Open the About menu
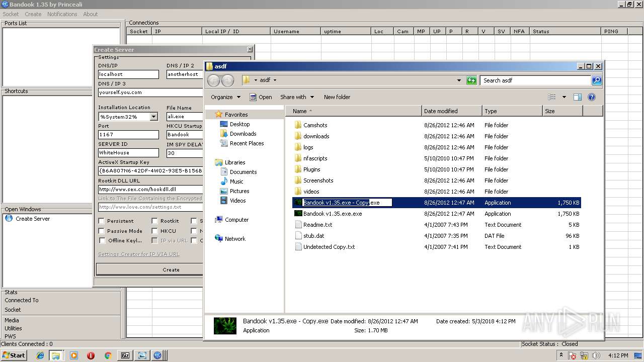The image size is (644, 362). click(x=91, y=14)
